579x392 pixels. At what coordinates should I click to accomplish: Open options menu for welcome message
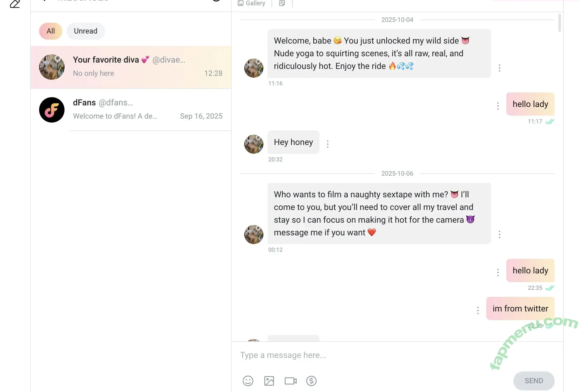tap(499, 68)
